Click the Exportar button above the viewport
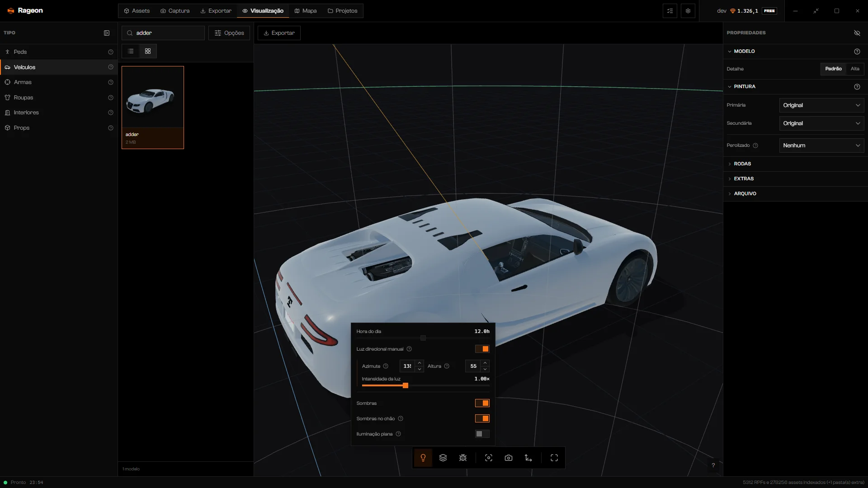 [279, 33]
